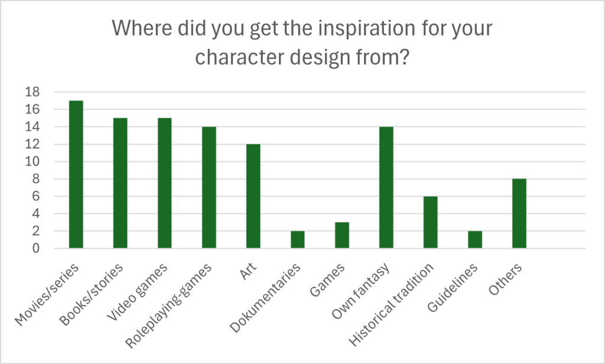
Task: Select the 18 value on vertical axis
Action: click(x=32, y=92)
